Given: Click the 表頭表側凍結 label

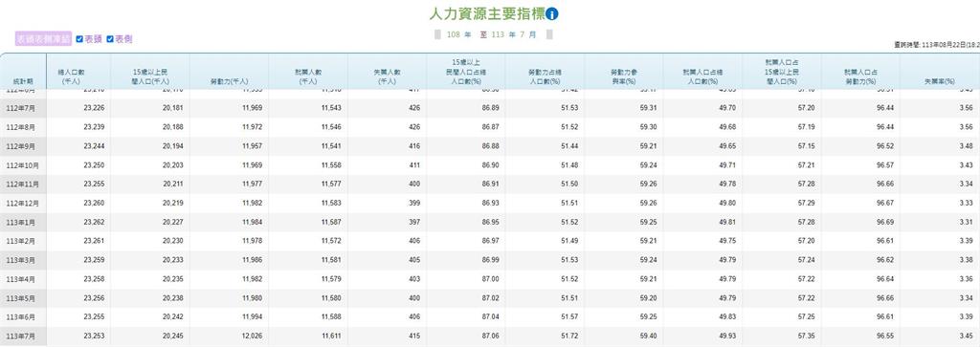Looking at the screenshot, I should pos(44,38).
